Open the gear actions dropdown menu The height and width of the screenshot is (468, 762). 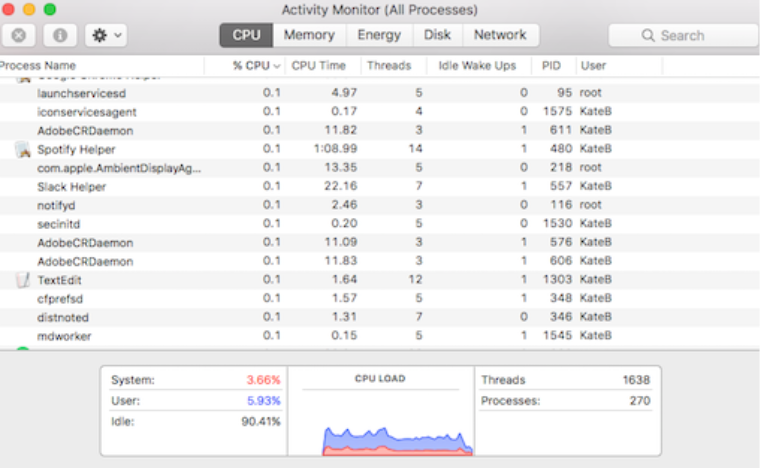click(x=106, y=35)
